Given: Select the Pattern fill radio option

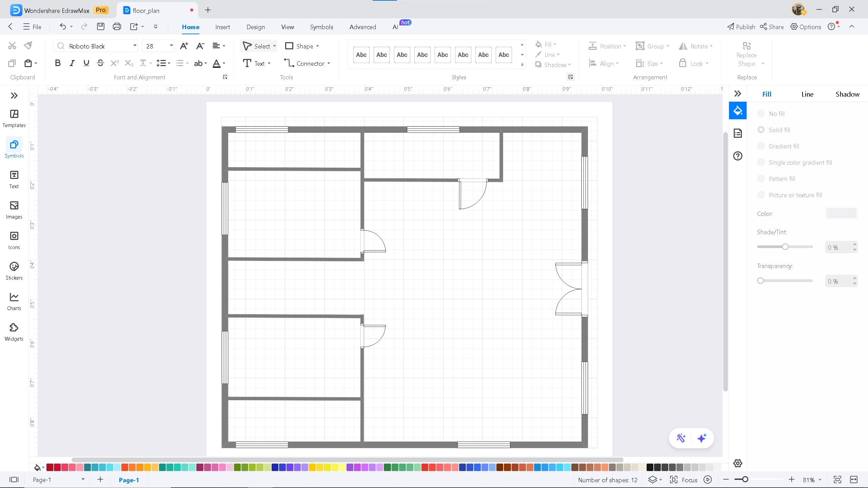Looking at the screenshot, I should [761, 179].
